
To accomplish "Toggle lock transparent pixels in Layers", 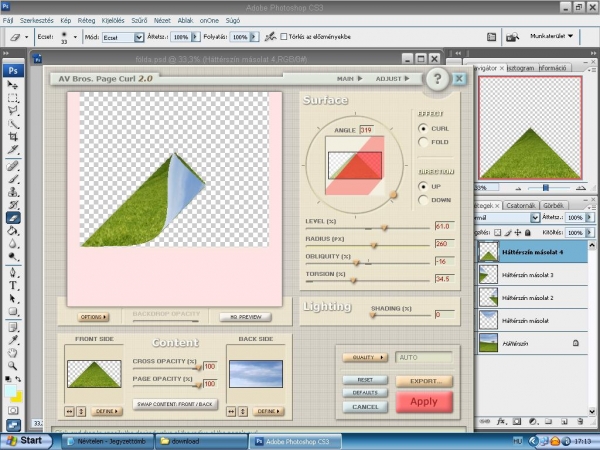I will (x=497, y=232).
